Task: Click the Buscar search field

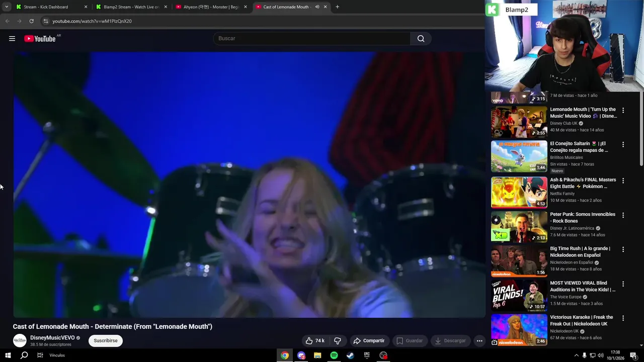Action: pyautogui.click(x=312, y=39)
